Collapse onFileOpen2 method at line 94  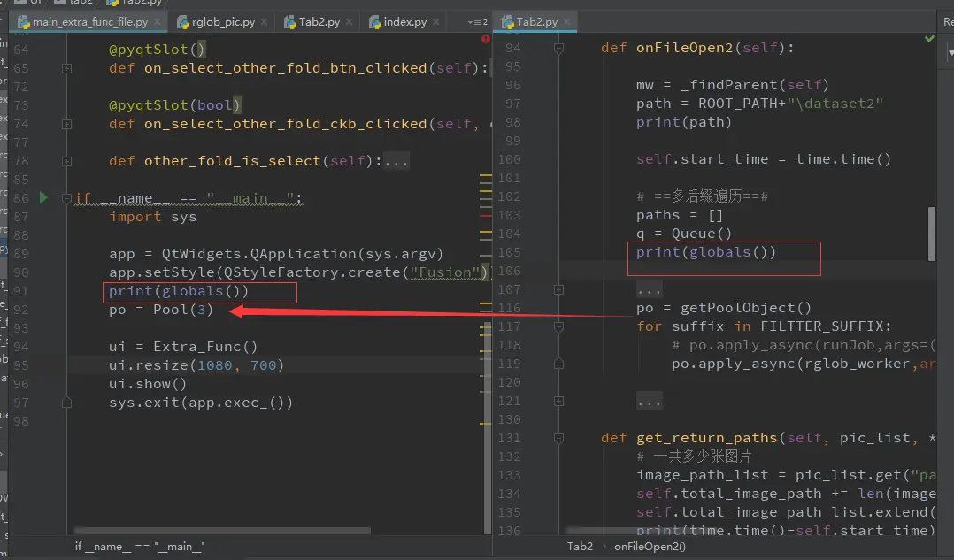(x=558, y=48)
